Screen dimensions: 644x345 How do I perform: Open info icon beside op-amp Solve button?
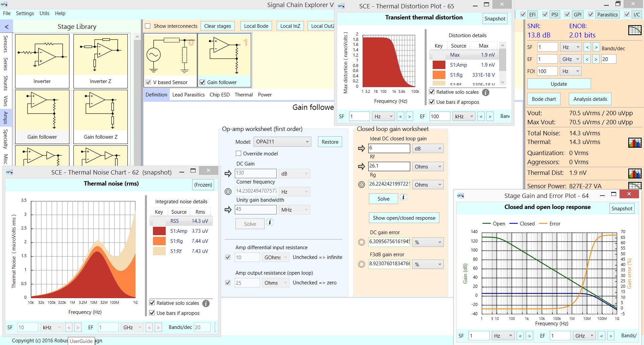[x=270, y=222]
